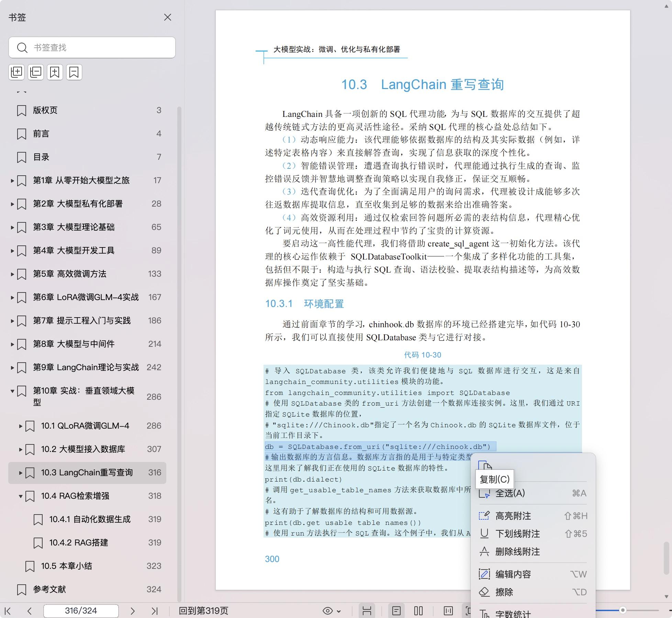Viewport: 672px width, 618px height.
Task: Click the print(db.dialect) code line
Action: coord(303,479)
